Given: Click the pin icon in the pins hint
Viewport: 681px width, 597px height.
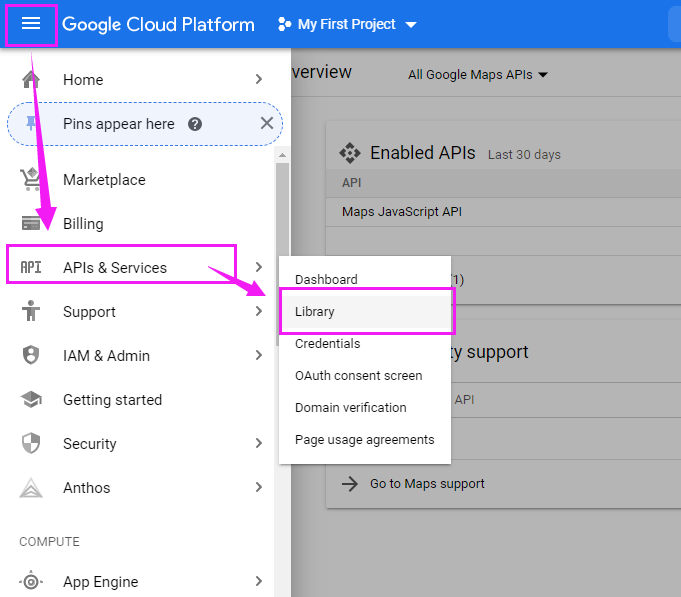Looking at the screenshot, I should coord(31,123).
